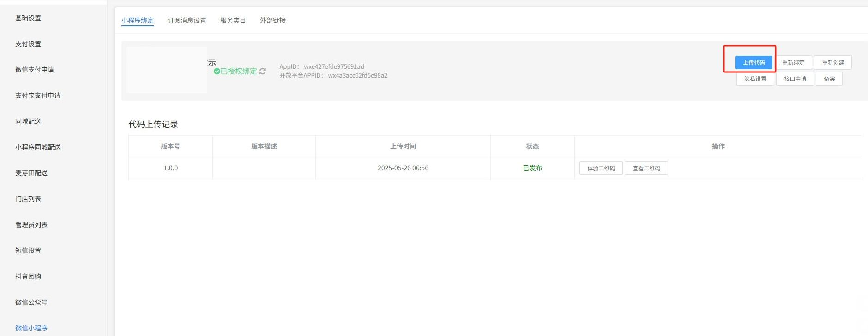Open 基础设置 in the sidebar
The image size is (868, 336).
pyautogui.click(x=28, y=18)
